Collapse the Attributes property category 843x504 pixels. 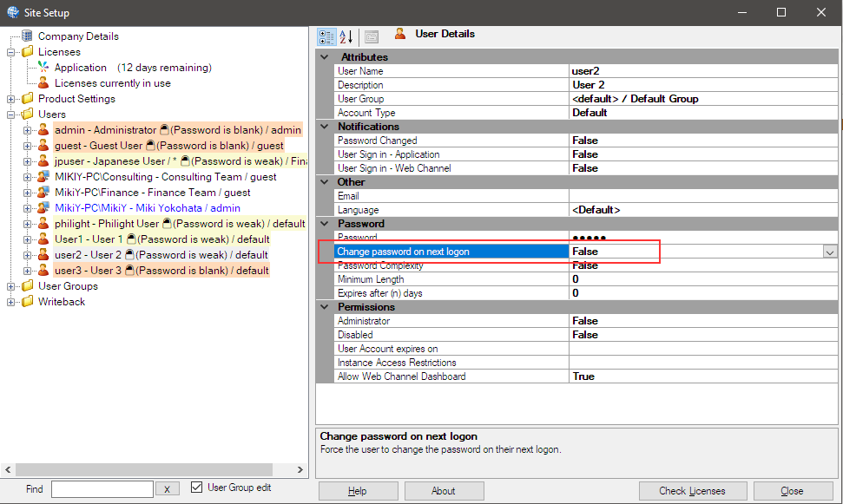pos(324,56)
